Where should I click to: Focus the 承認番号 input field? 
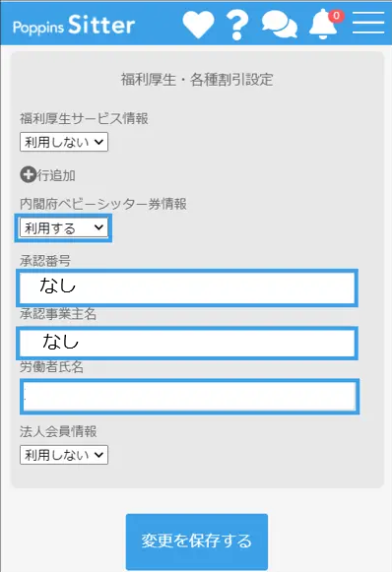187,288
